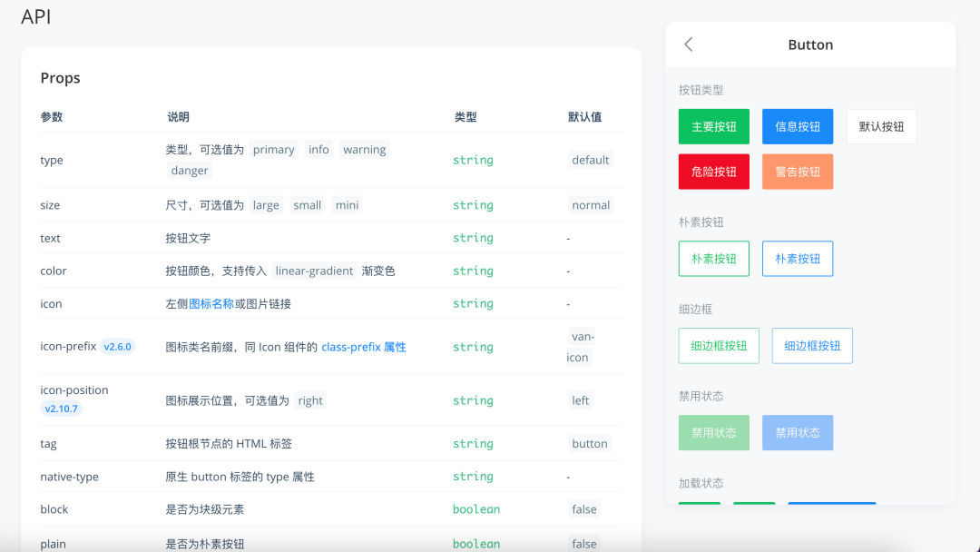980x552 pixels.
Task: Click the faded green 禁用状态 button
Action: point(714,432)
